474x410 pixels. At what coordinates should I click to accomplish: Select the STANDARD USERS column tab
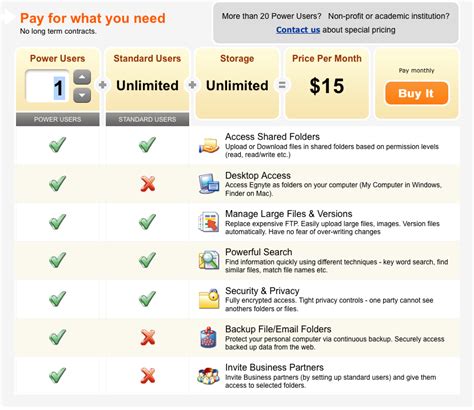click(147, 119)
